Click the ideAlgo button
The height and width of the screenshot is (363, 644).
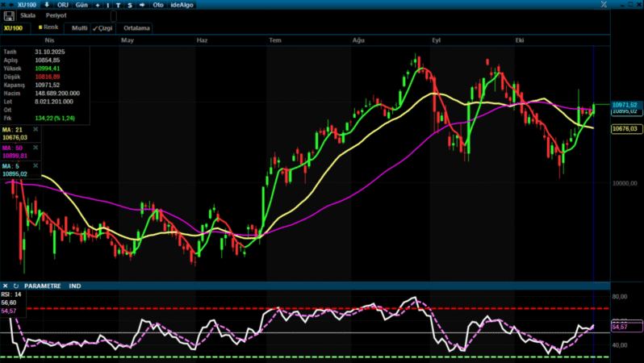(182, 5)
